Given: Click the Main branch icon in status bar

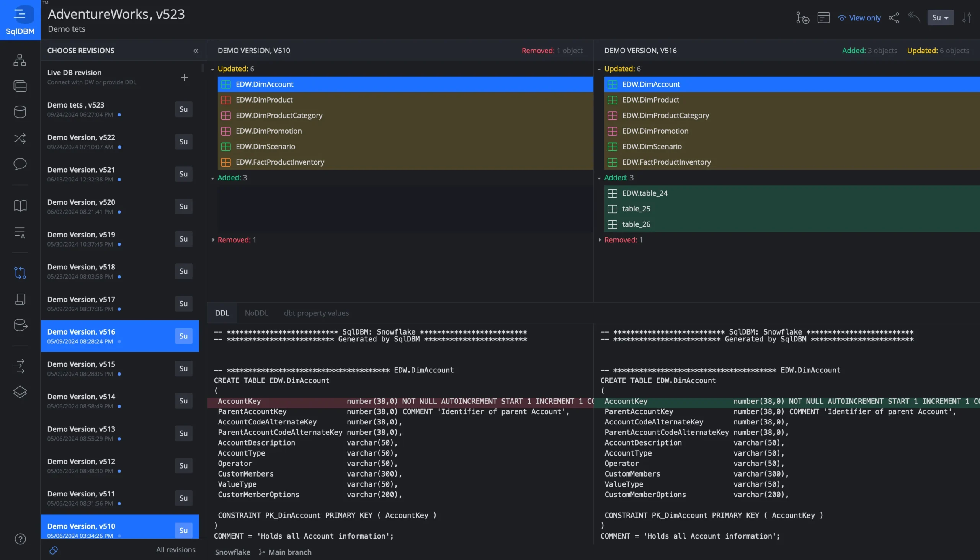Looking at the screenshot, I should (261, 552).
